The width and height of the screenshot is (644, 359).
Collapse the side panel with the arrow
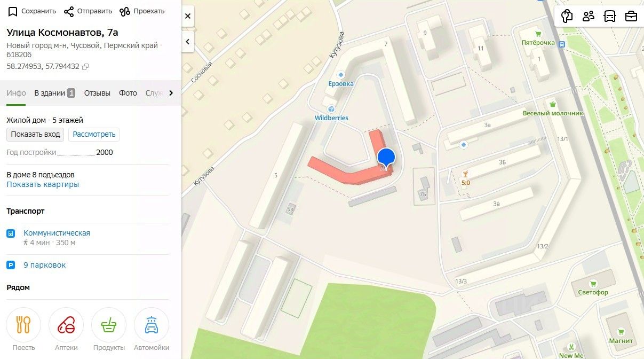coord(188,42)
